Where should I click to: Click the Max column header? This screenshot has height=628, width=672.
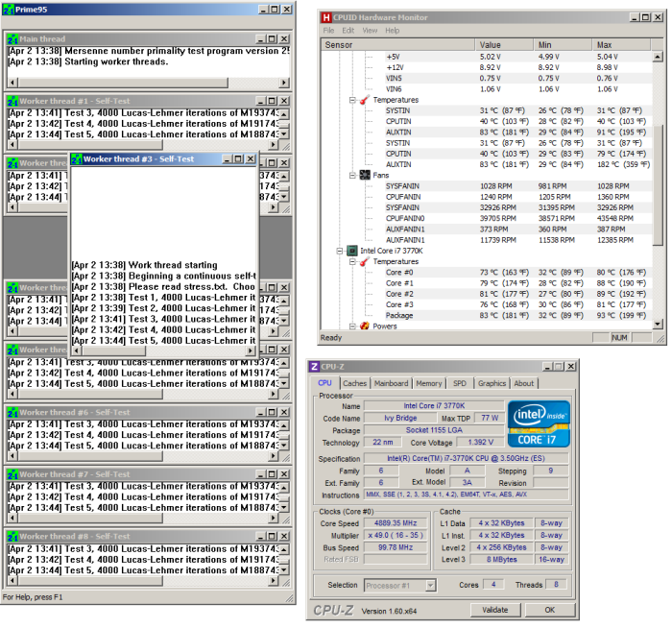pyautogui.click(x=622, y=45)
